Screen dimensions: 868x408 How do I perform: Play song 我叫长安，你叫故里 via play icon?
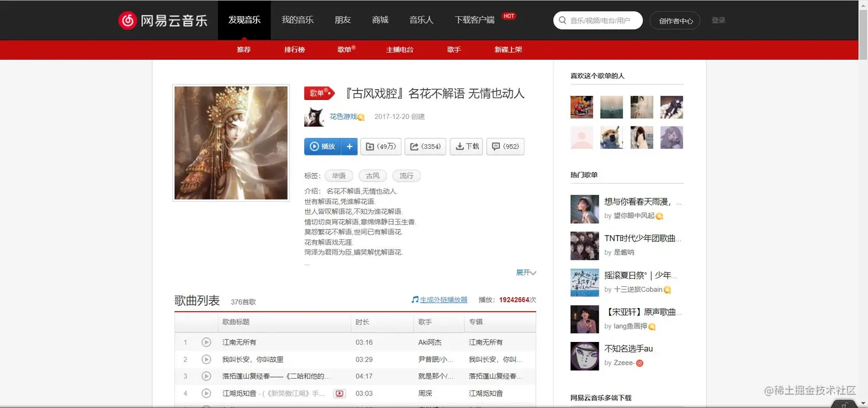(206, 359)
